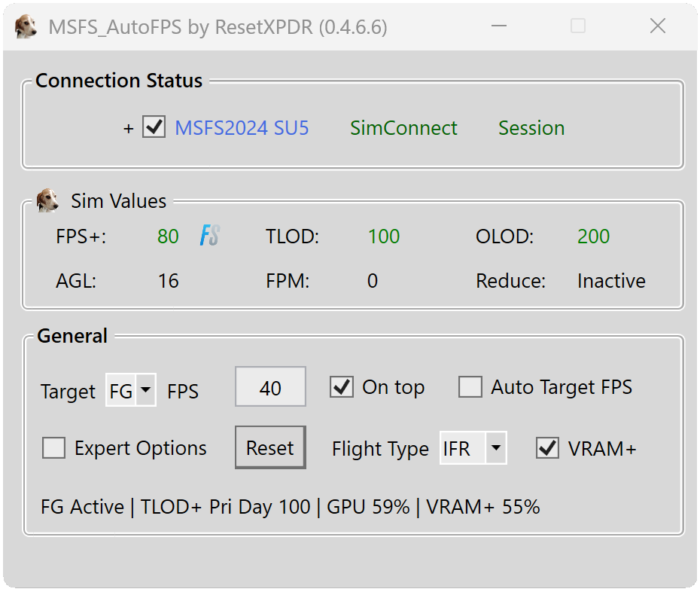Click the Reset button

point(270,447)
